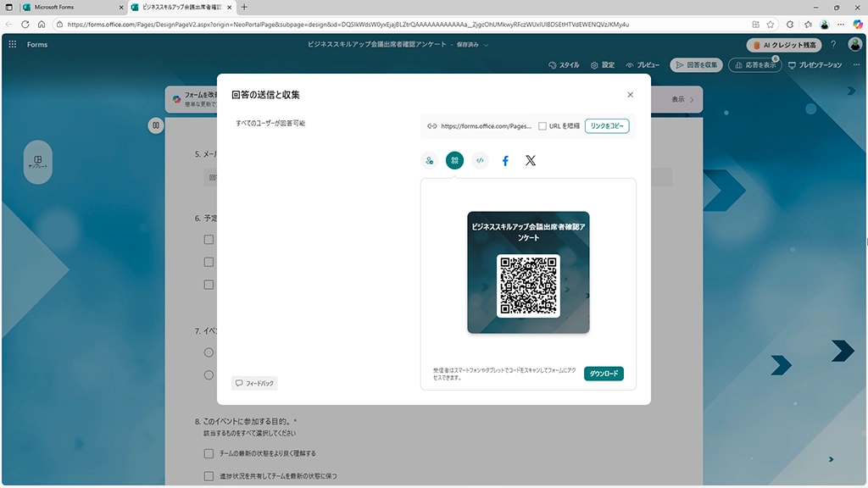
Task: Click the QR code preview image
Action: point(528,286)
